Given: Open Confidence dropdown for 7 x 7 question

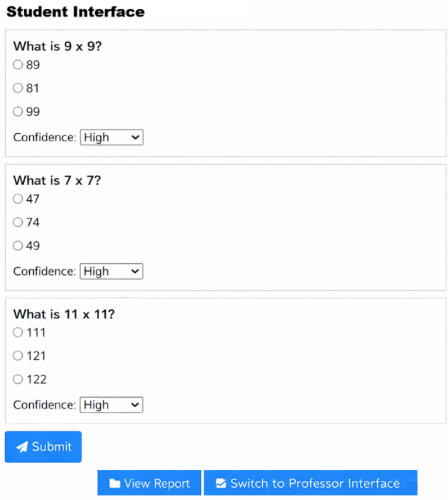Looking at the screenshot, I should (112, 272).
